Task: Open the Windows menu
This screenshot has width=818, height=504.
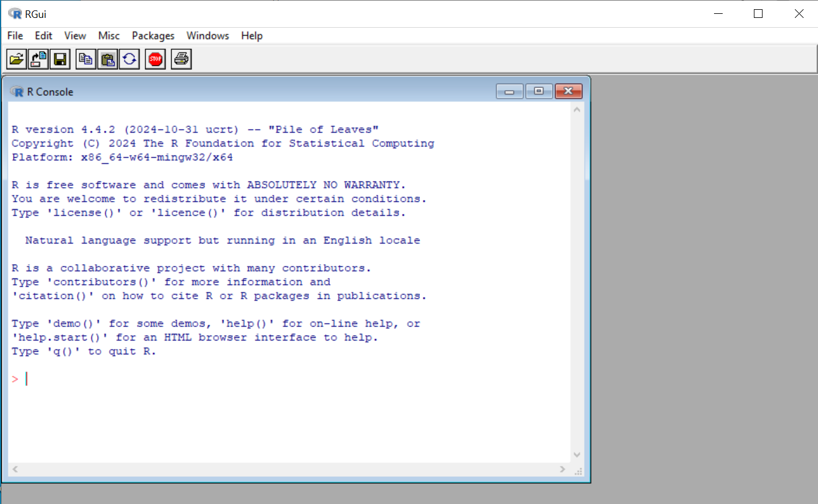Action: [207, 36]
